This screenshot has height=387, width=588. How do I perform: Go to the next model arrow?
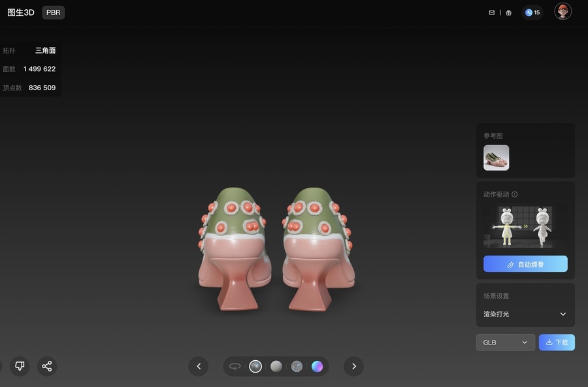coord(353,366)
